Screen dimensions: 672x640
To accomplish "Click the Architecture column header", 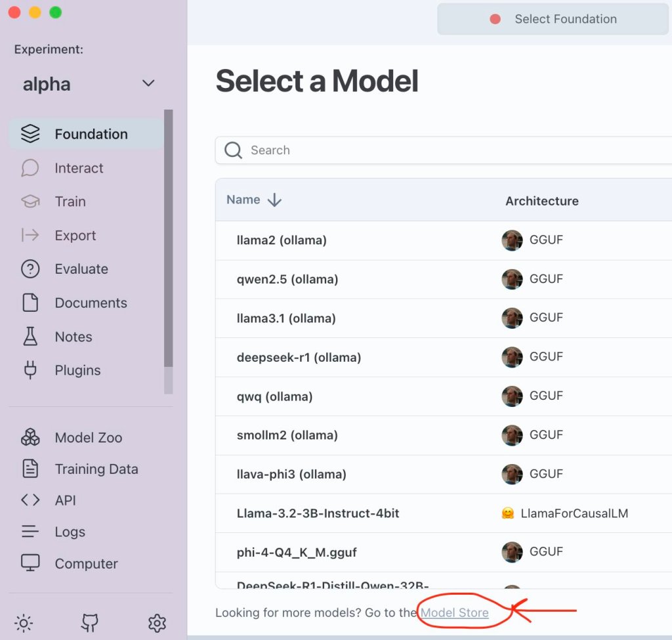I will 541,201.
